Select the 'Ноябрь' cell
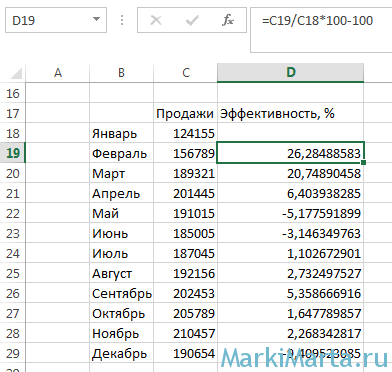Viewport: 392px width, 372px height. click(x=121, y=333)
